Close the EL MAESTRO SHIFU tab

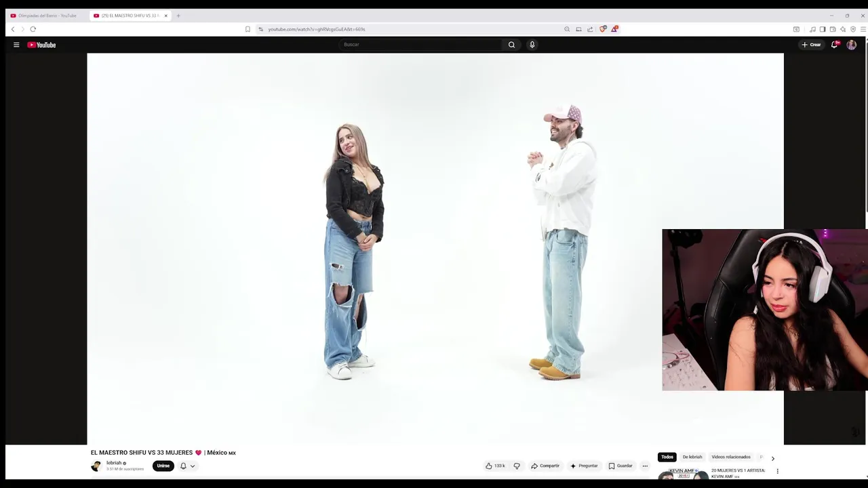[165, 16]
